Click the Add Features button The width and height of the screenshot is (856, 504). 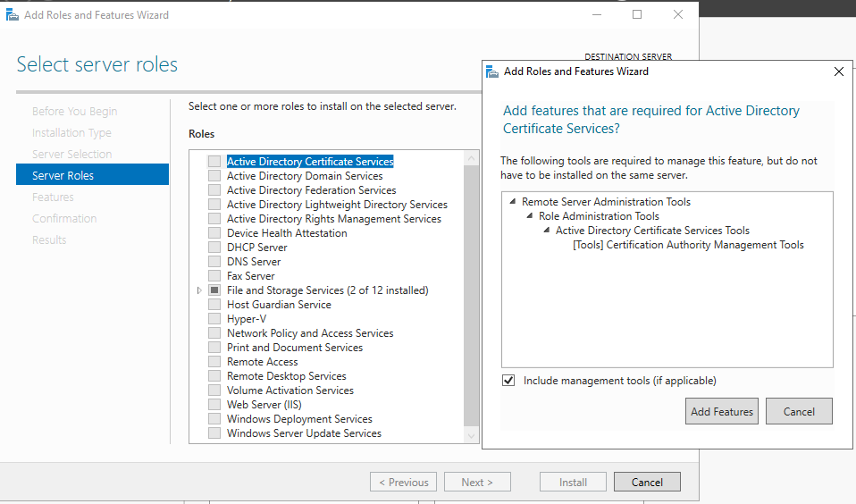pyautogui.click(x=722, y=411)
